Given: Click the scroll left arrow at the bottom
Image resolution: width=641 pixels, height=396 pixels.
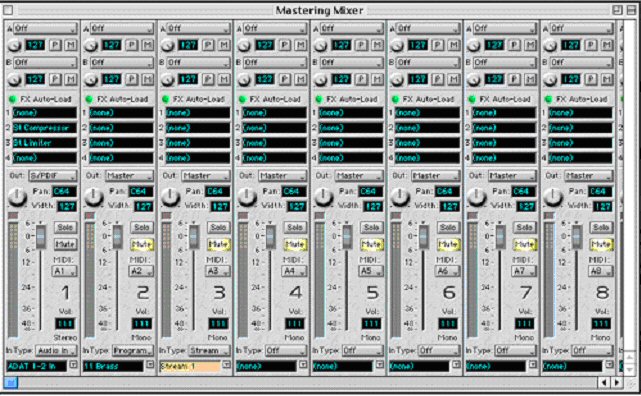Looking at the screenshot, I should [605, 383].
